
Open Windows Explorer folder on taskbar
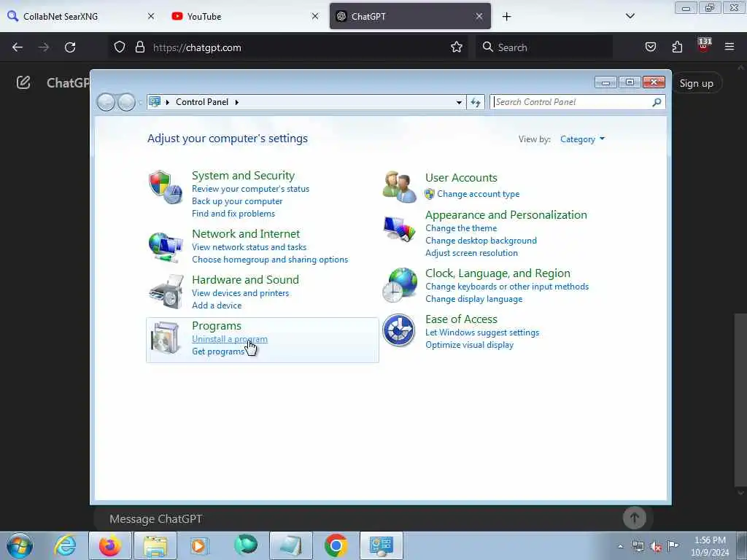tap(155, 545)
